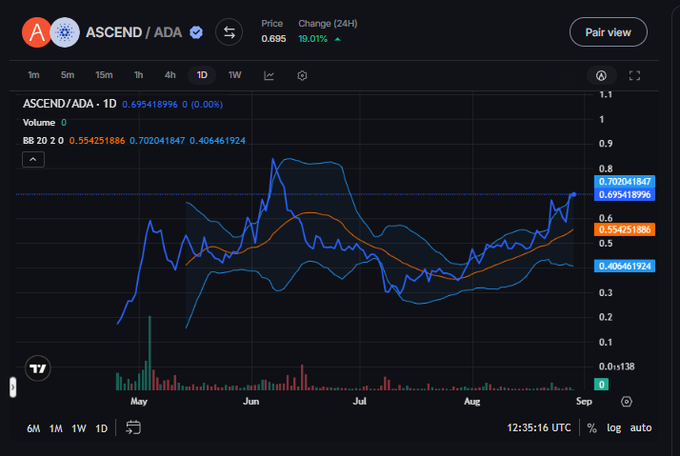Toggle percent scale mode

[592, 428]
